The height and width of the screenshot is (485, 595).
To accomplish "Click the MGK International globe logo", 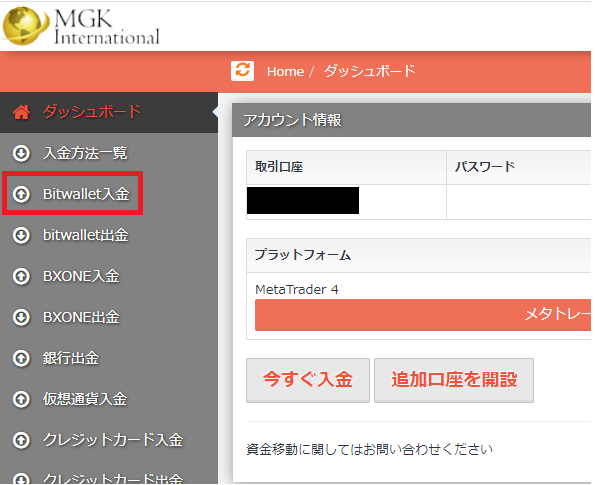I will (x=25, y=26).
